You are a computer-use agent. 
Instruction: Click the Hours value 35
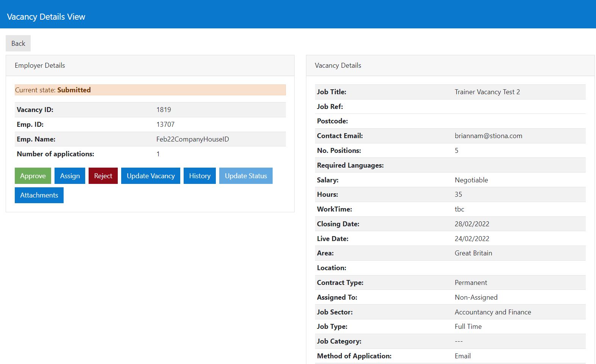click(x=459, y=194)
